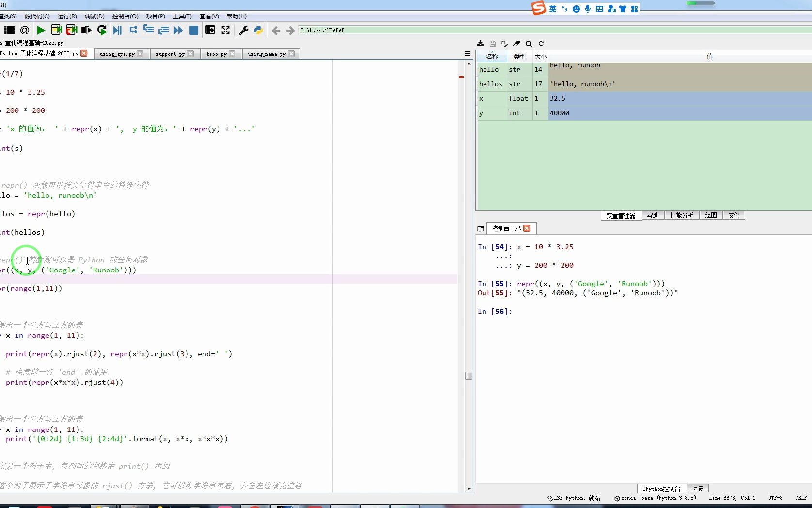This screenshot has width=812, height=508.
Task: Open Sogou soft keyboard
Action: tap(599, 9)
